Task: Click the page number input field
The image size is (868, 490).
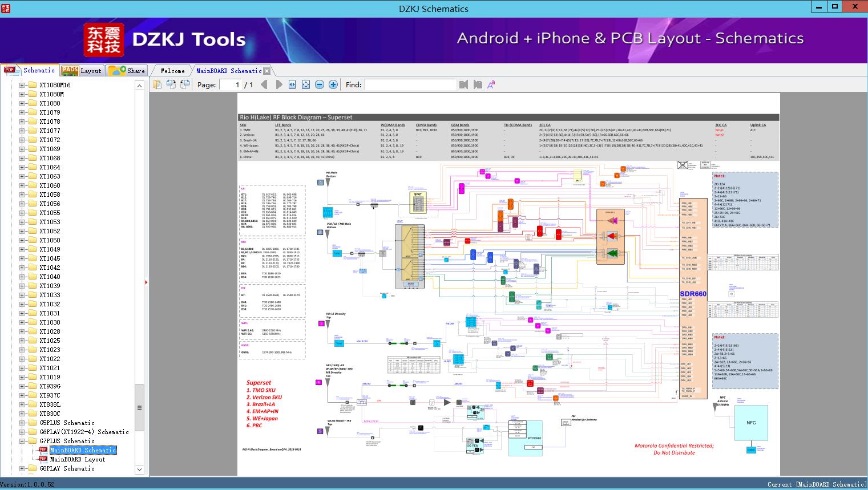Action: click(x=231, y=84)
